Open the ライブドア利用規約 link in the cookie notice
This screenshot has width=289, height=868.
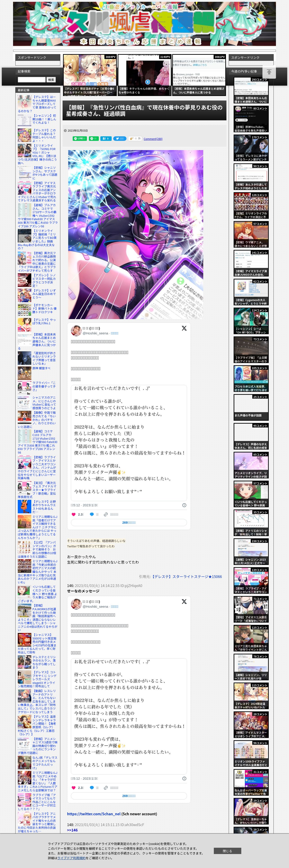pos(71,858)
